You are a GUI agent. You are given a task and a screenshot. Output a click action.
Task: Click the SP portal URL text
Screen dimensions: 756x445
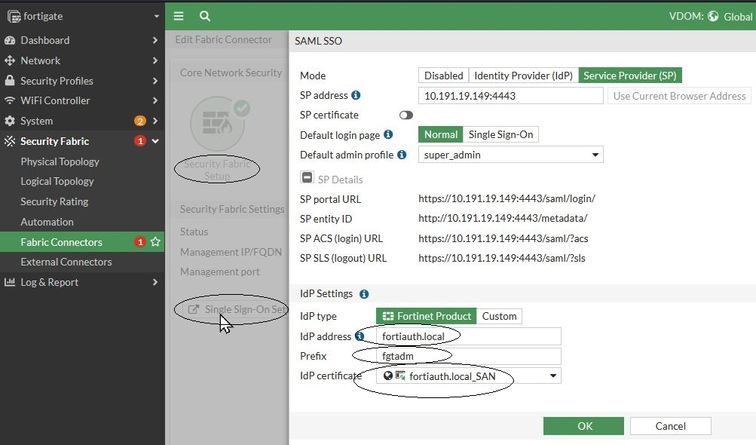[507, 198]
